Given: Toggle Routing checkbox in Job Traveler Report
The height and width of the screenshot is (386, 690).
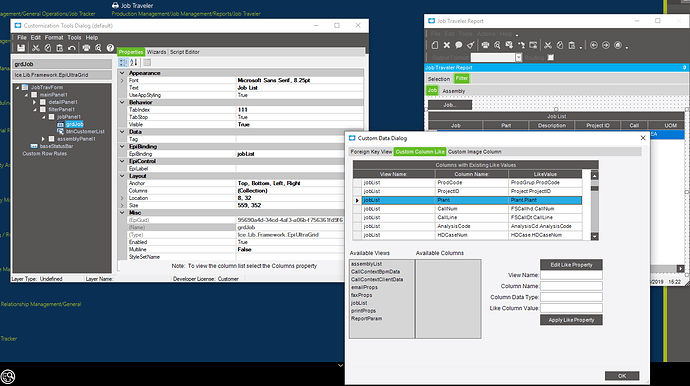Looking at the screenshot, I should click(551, 57).
